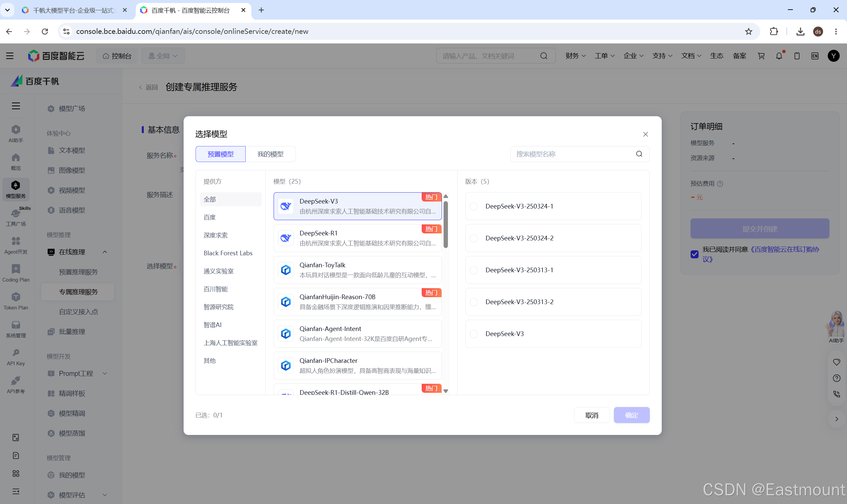Expand the 工单 dropdown
The width and height of the screenshot is (847, 504).
pyautogui.click(x=604, y=56)
